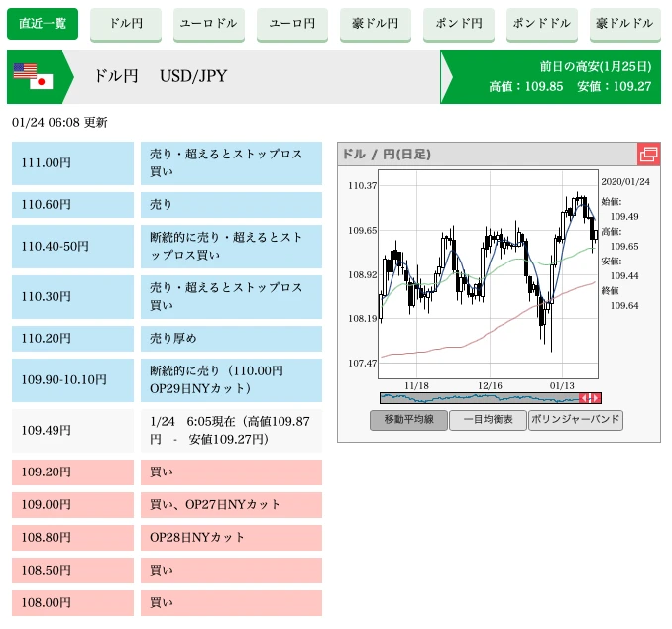The image size is (672, 629).
Task: Open the chart in a popup window
Action: (648, 155)
